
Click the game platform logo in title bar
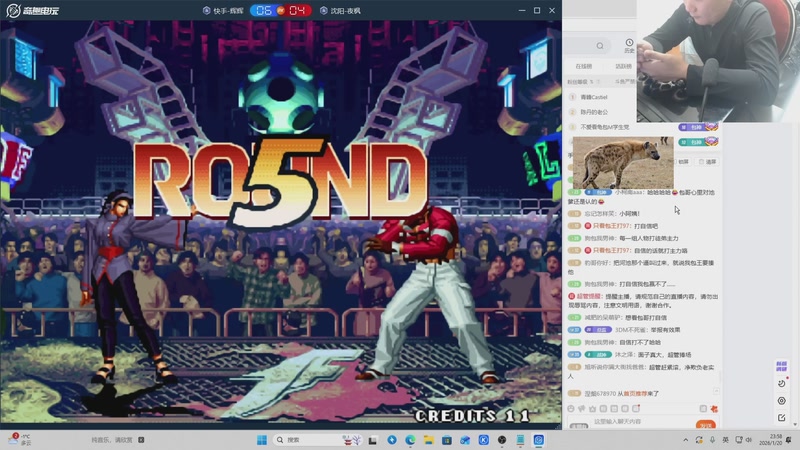click(x=33, y=10)
